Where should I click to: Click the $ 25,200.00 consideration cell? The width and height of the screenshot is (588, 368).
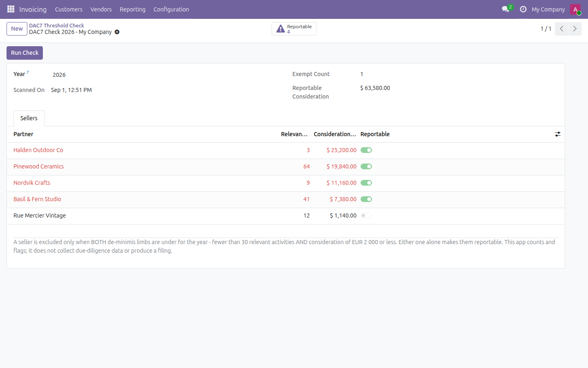point(341,150)
